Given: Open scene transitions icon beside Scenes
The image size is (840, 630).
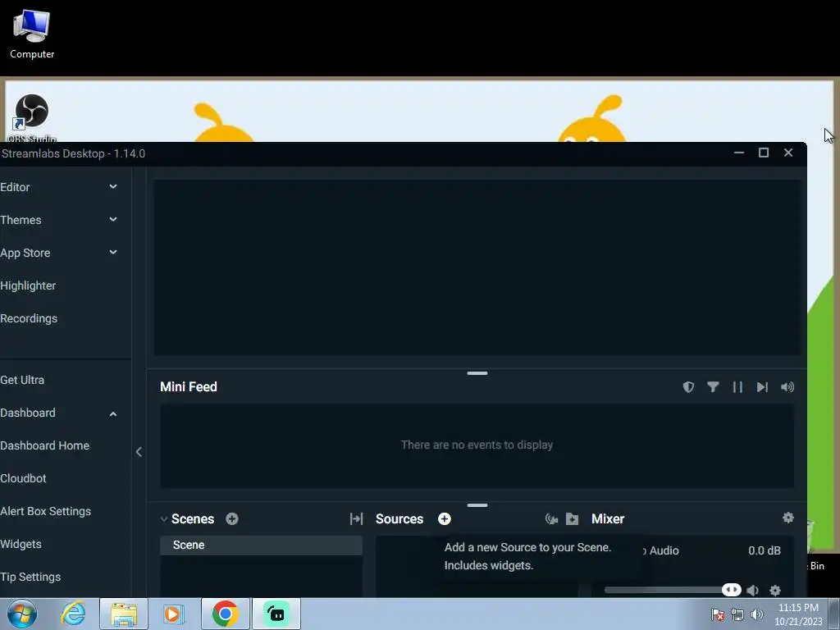Looking at the screenshot, I should click(x=356, y=518).
